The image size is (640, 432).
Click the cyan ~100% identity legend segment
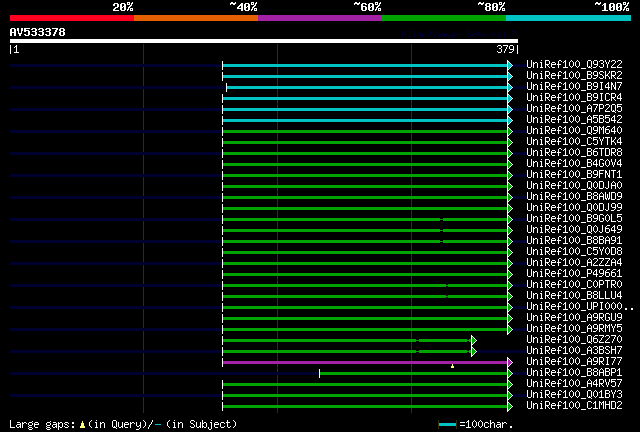click(568, 18)
